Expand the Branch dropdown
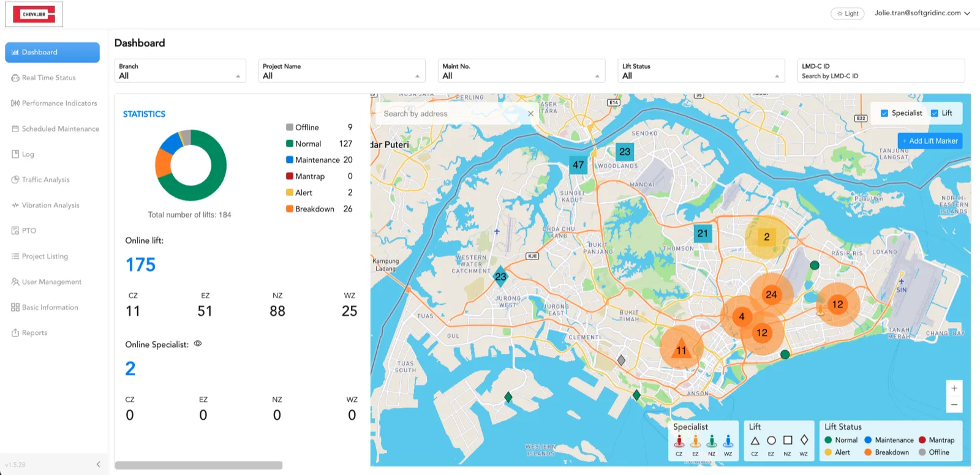 [x=180, y=71]
